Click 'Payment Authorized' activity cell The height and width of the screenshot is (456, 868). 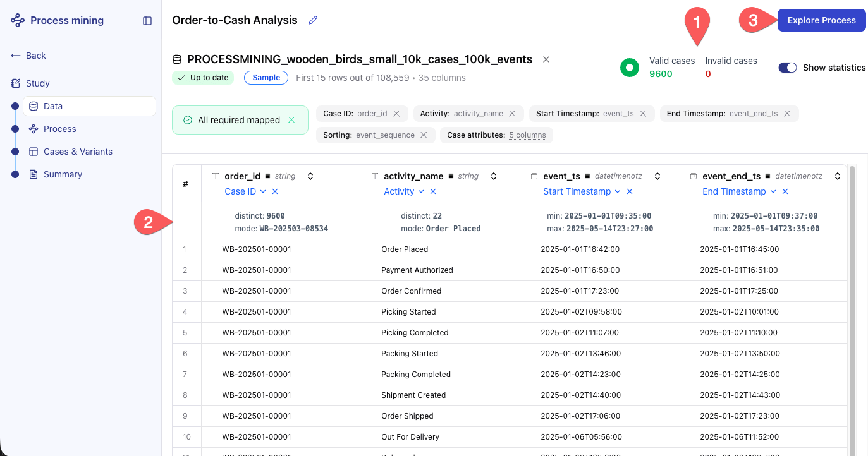point(417,270)
